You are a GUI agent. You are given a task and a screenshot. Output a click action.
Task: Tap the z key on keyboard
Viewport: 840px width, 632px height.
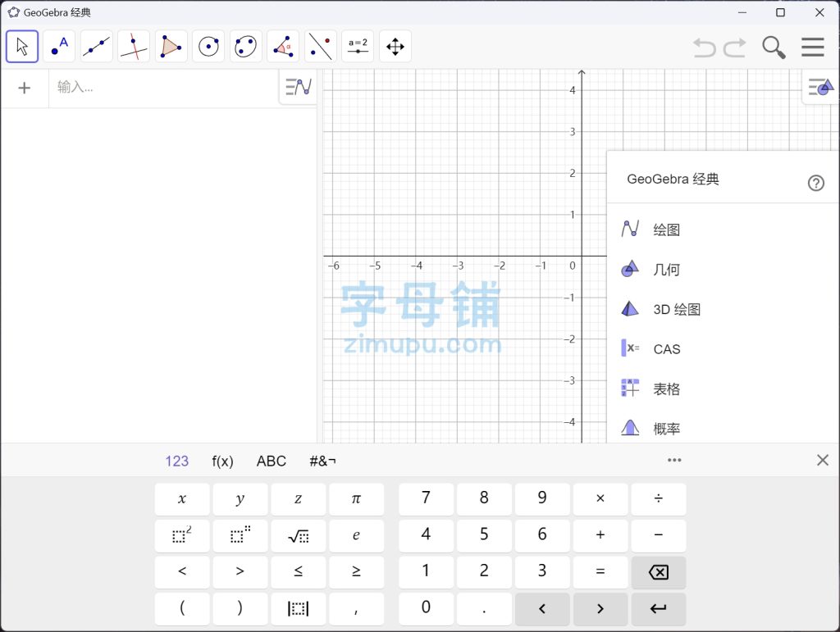point(299,499)
